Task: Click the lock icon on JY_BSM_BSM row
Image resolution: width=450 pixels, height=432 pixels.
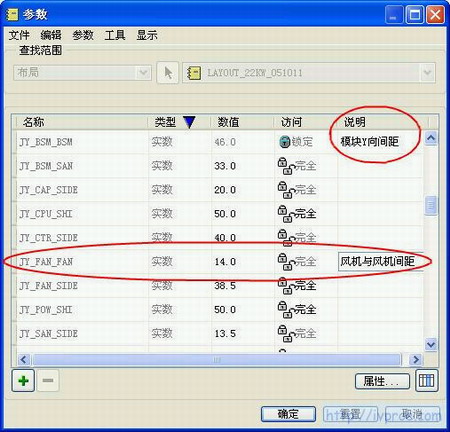Action: point(284,142)
